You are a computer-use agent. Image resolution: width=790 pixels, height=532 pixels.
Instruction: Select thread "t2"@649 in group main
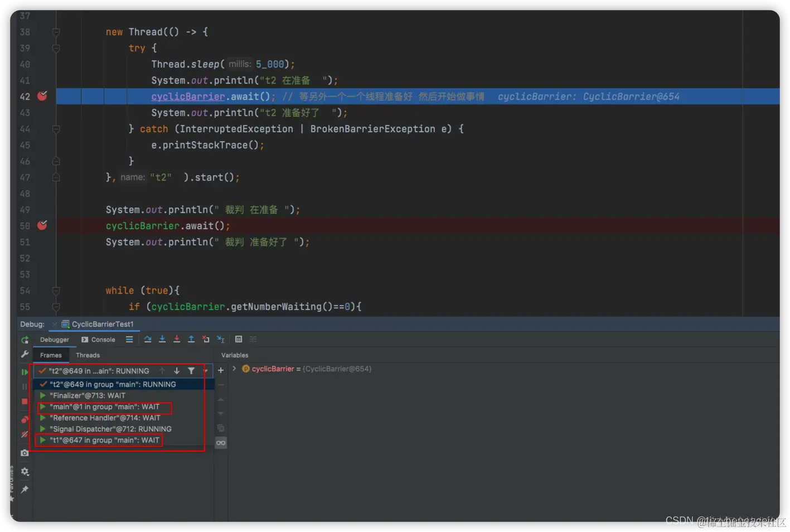click(124, 384)
